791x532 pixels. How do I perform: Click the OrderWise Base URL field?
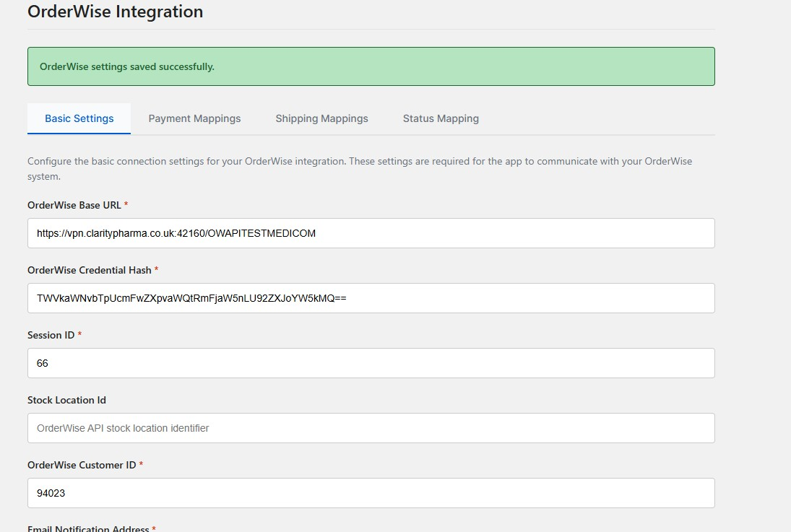click(371, 233)
